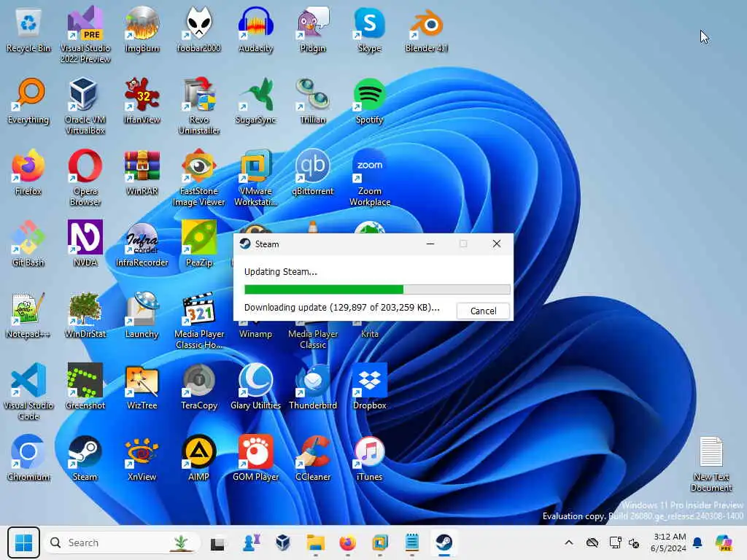The image size is (747, 560).
Task: Select the Launchy desktop shortcut
Action: tap(142, 315)
